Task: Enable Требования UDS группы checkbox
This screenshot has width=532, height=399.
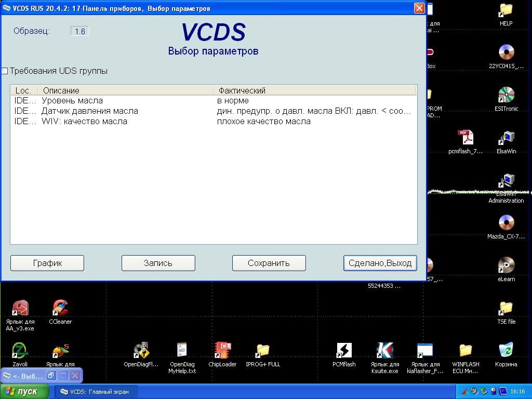Action: pos(4,71)
